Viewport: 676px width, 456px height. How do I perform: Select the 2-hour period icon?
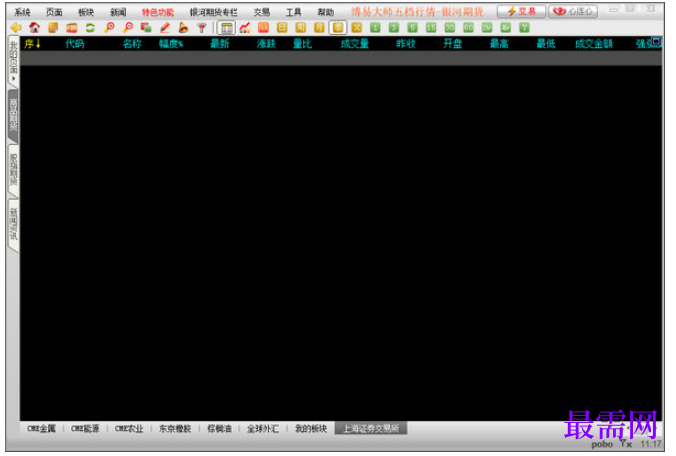pos(487,28)
